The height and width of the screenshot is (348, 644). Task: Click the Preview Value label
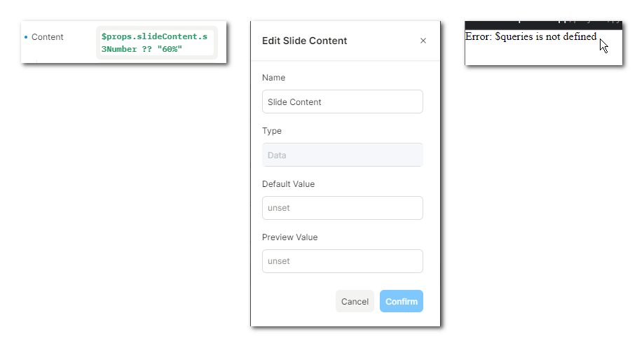pyautogui.click(x=289, y=237)
